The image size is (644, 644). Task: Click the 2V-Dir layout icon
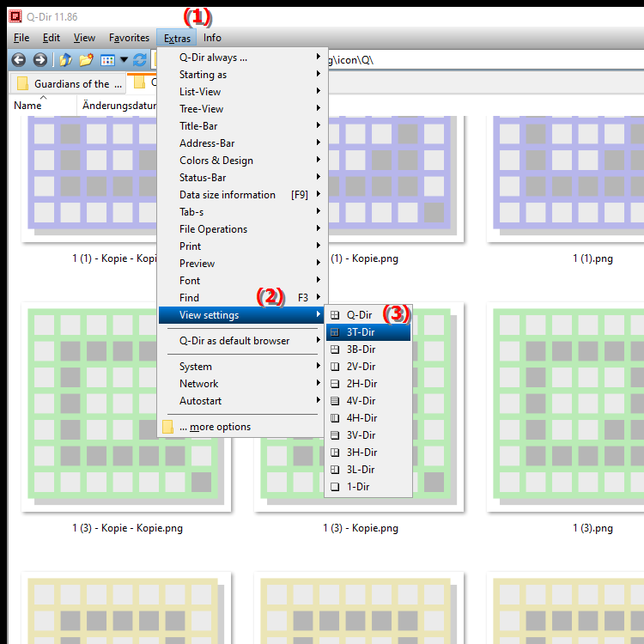click(335, 367)
